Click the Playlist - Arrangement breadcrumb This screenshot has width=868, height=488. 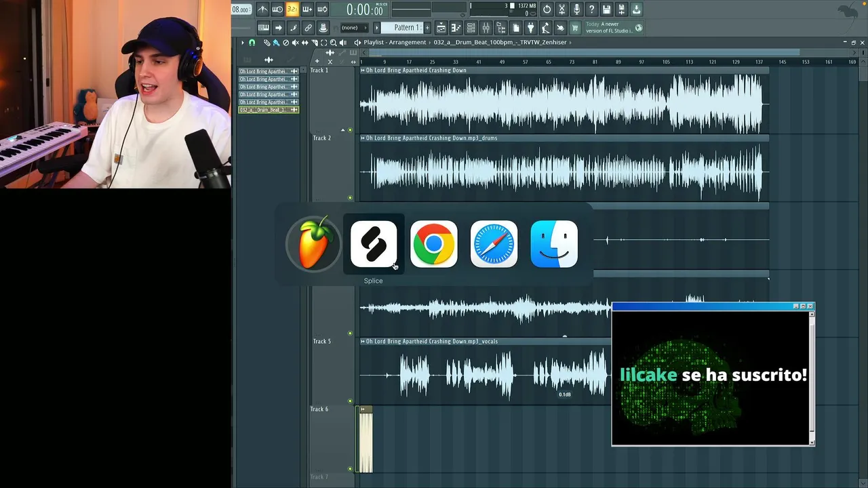tap(395, 42)
